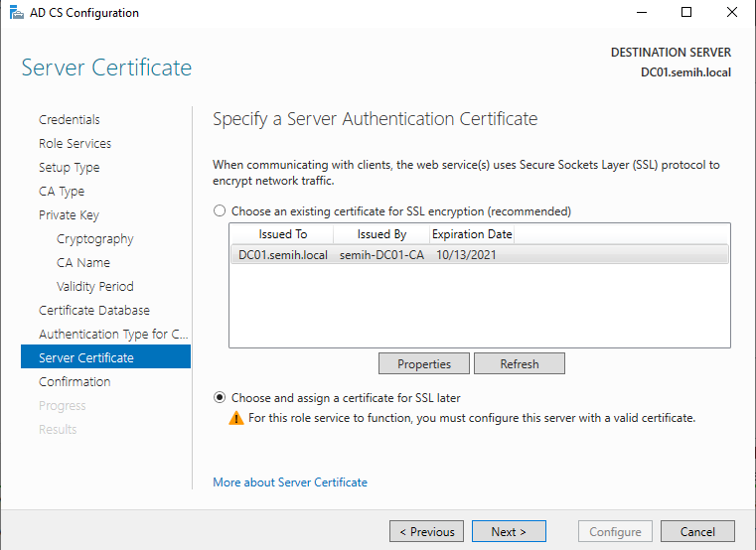Select 'Choose an existing certificate' radio button
Image resolution: width=756 pixels, height=550 pixels.
[220, 211]
